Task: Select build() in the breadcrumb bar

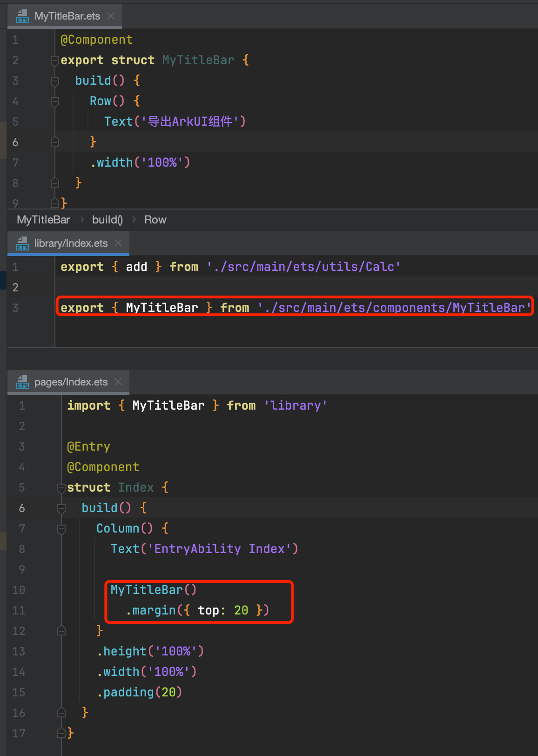Action: [108, 220]
